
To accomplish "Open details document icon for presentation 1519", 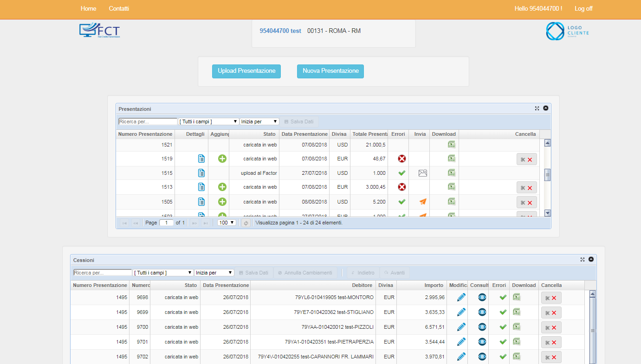I will click(201, 159).
